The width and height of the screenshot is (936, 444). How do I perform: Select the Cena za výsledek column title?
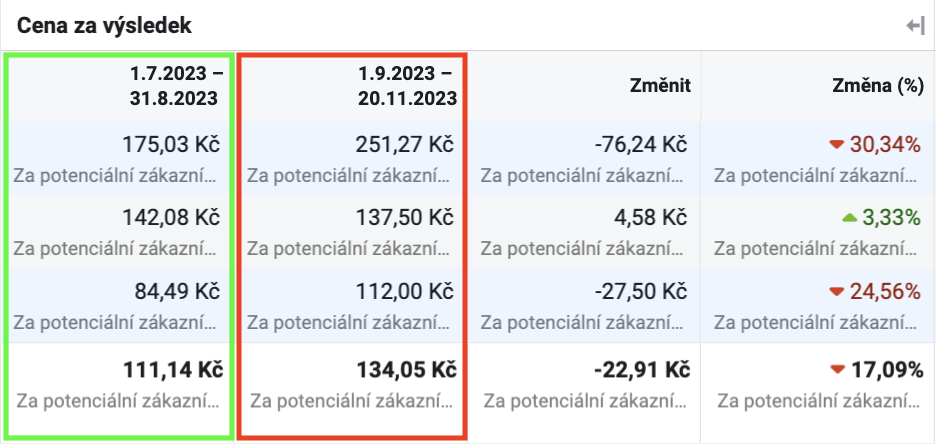point(104,26)
